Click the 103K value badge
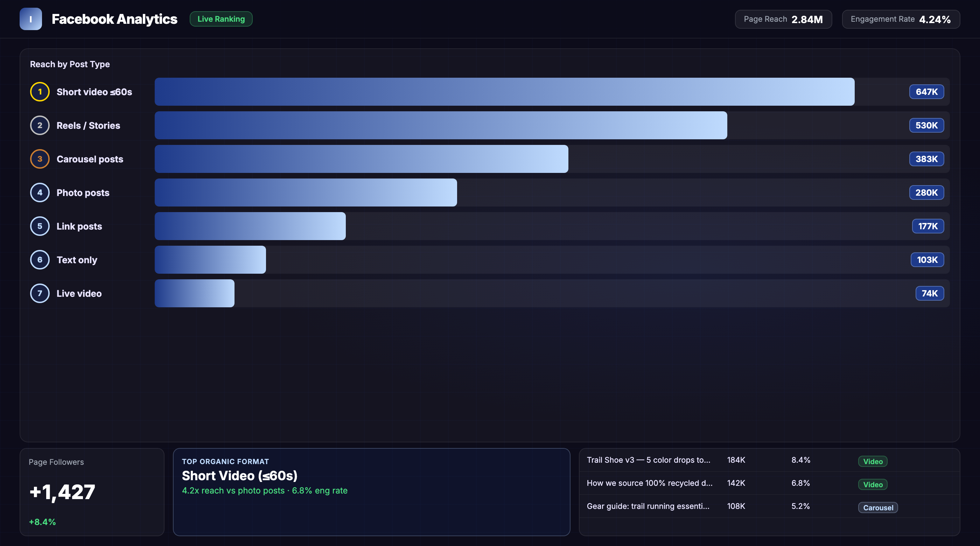980x546 pixels. 927,260
